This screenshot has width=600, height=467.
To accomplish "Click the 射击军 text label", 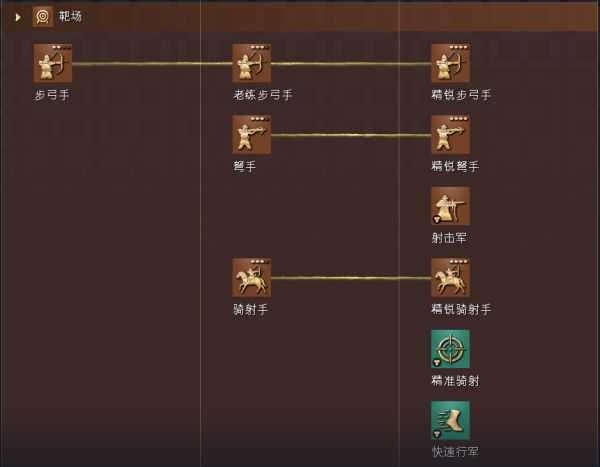I will point(449,238).
